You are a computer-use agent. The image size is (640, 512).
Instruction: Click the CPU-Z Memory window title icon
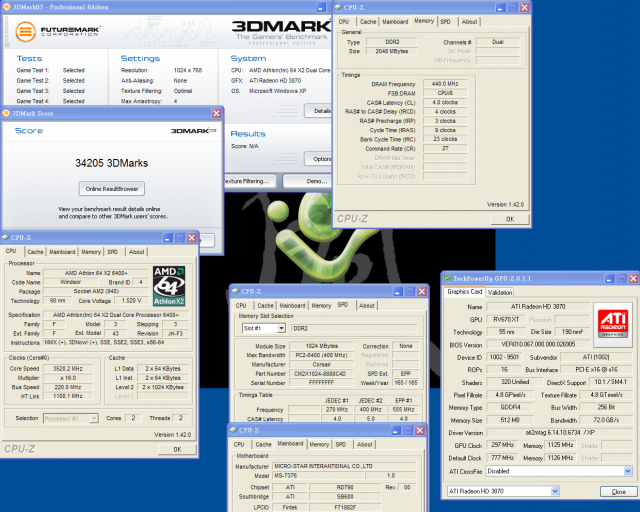coord(338,7)
